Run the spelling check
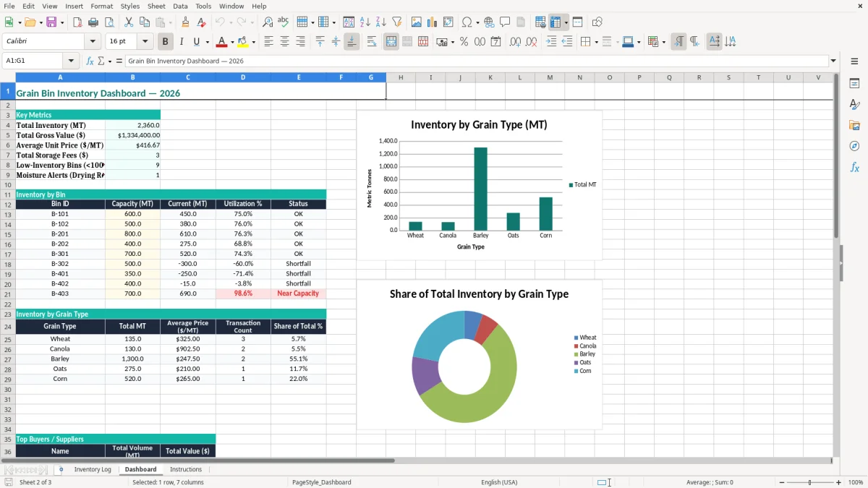This screenshot has width=868, height=488. coord(283,22)
